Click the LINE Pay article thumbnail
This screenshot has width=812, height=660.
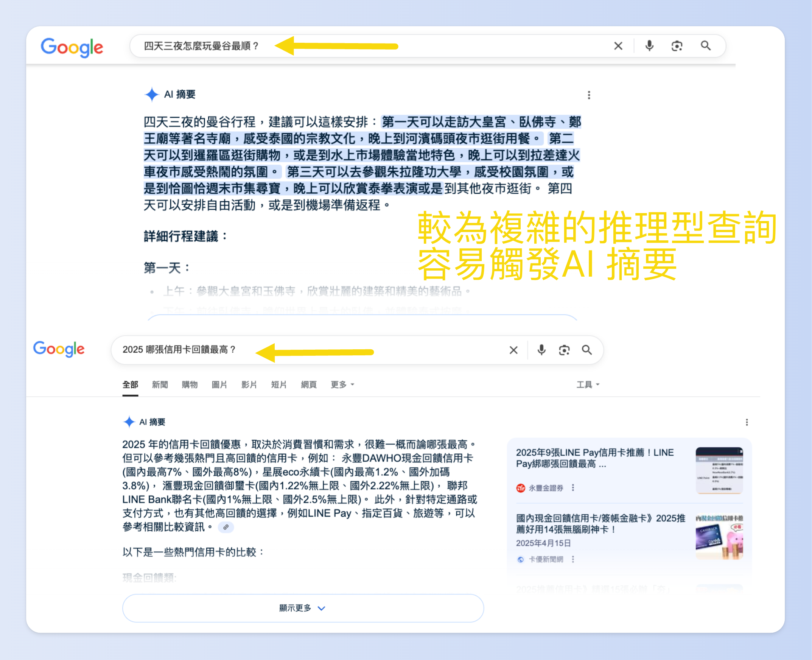[719, 470]
